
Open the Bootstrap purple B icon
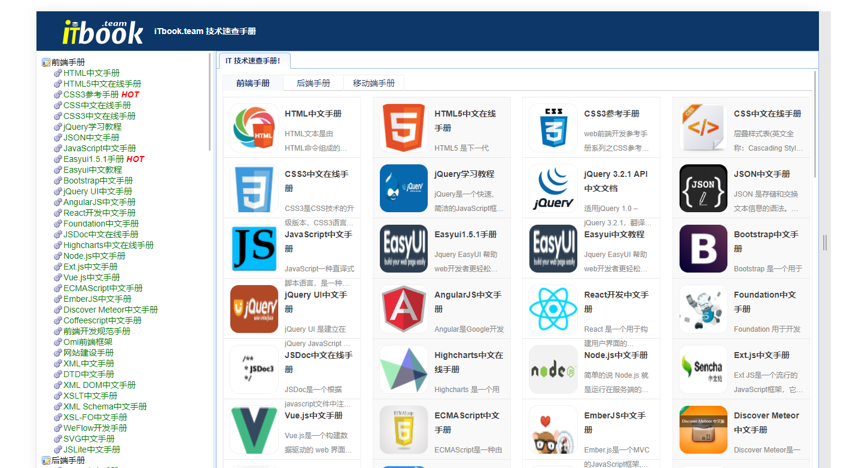(703, 249)
